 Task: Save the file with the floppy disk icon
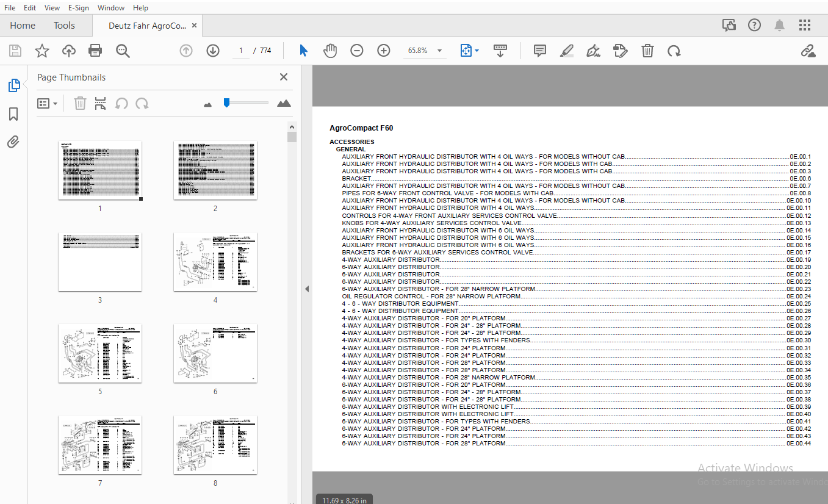coord(15,51)
